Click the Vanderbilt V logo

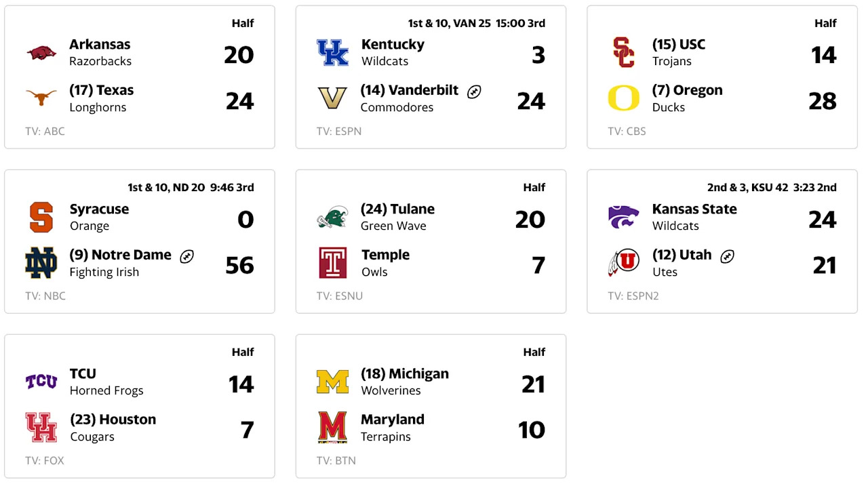[x=332, y=98]
